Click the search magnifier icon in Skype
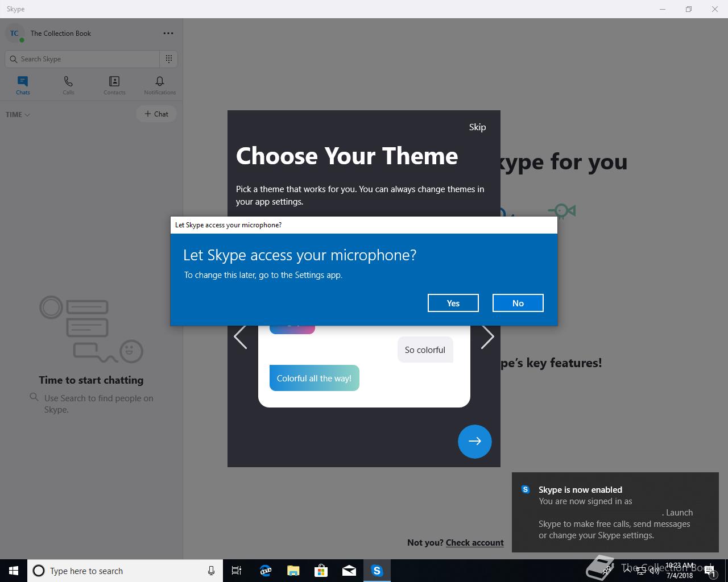The image size is (728, 582). pyautogui.click(x=14, y=59)
